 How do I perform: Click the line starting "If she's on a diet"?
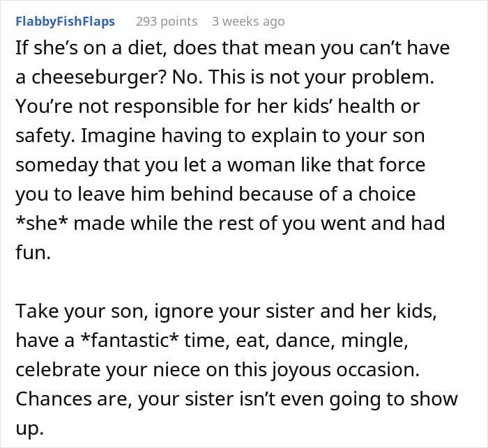233,48
